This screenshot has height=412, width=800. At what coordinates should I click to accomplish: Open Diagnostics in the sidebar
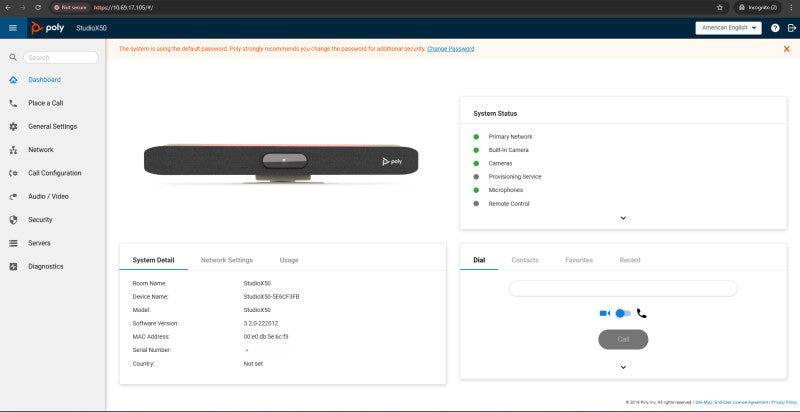pos(46,267)
